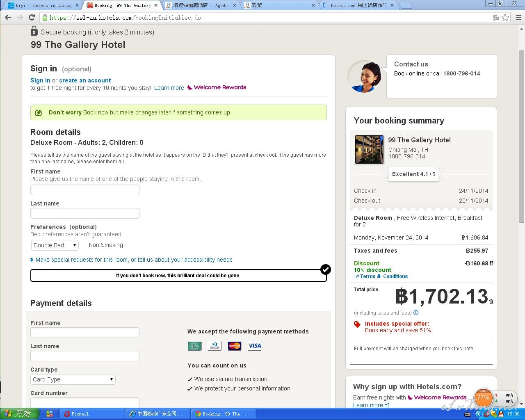Dismiss the brilliant deal notice checkmark
Screen dimensions: 525x420
coord(326,269)
